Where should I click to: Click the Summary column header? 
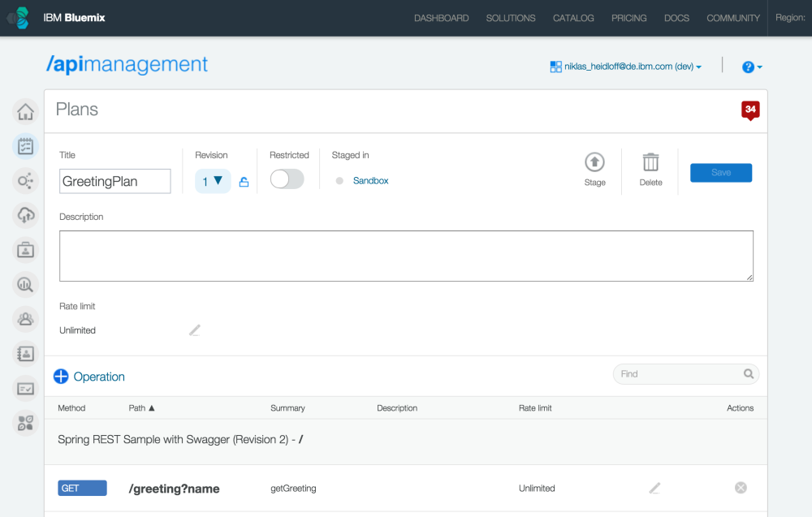287,407
